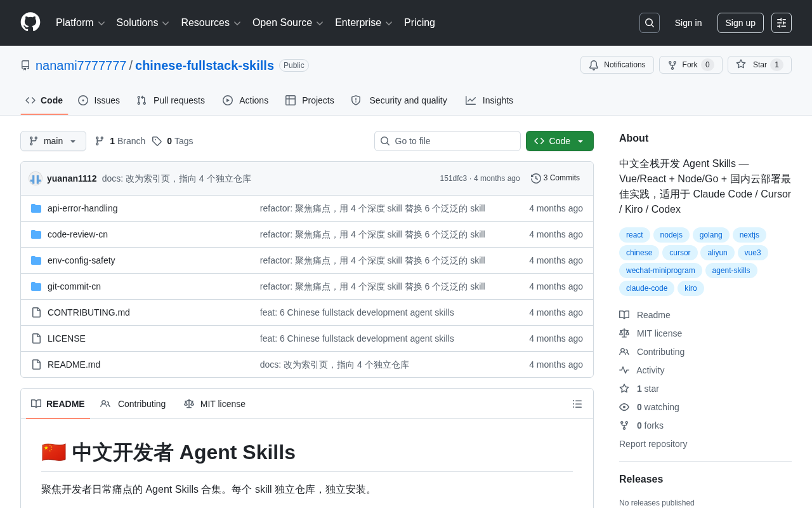This screenshot has width=812, height=508.
Task: Open the Releases heading link
Action: coord(641,479)
